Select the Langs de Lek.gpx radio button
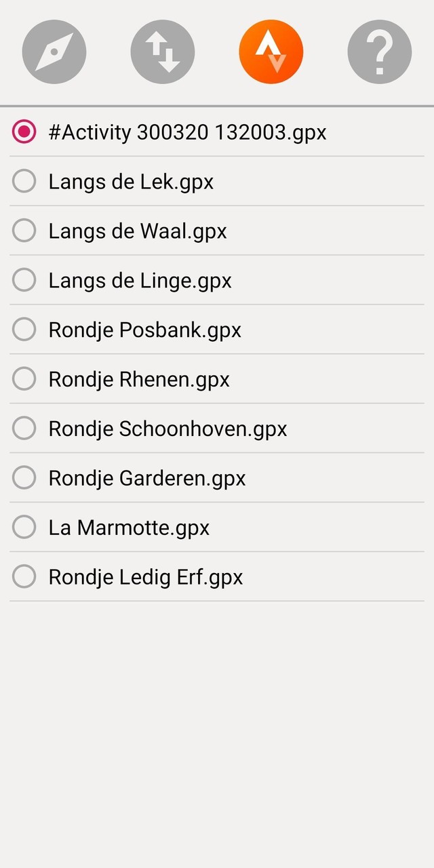The width and height of the screenshot is (434, 868). click(x=24, y=181)
